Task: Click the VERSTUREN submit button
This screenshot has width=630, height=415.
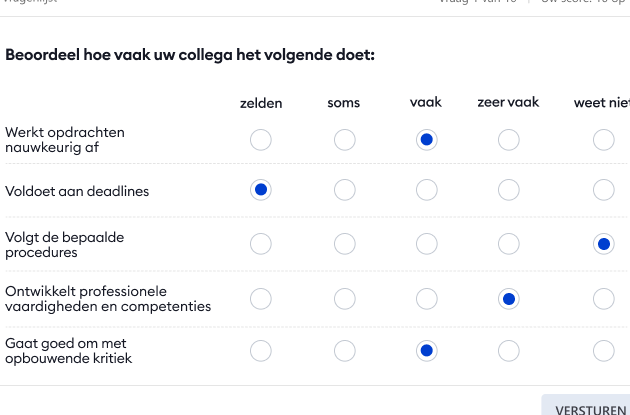Action: point(587,406)
